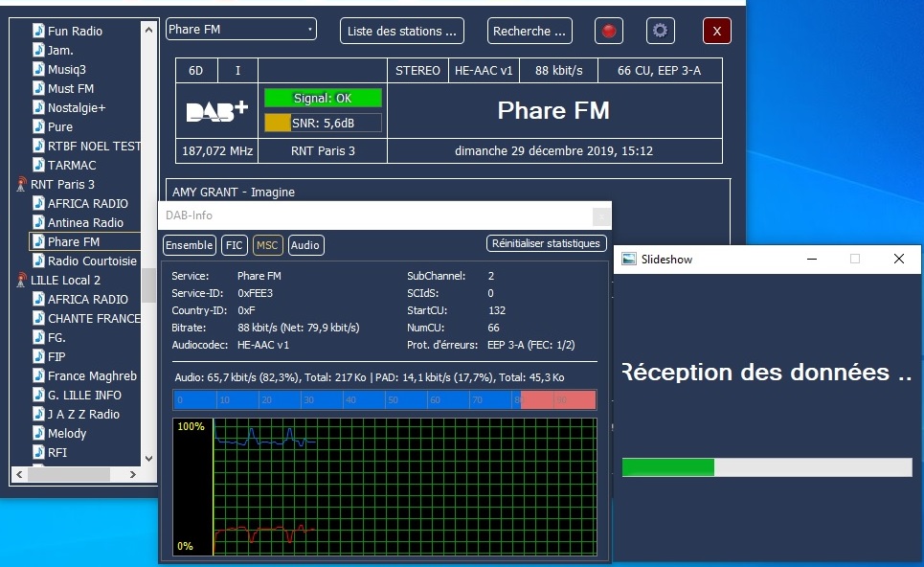
Task: Click the France Maghreb note icon
Action: (x=38, y=375)
